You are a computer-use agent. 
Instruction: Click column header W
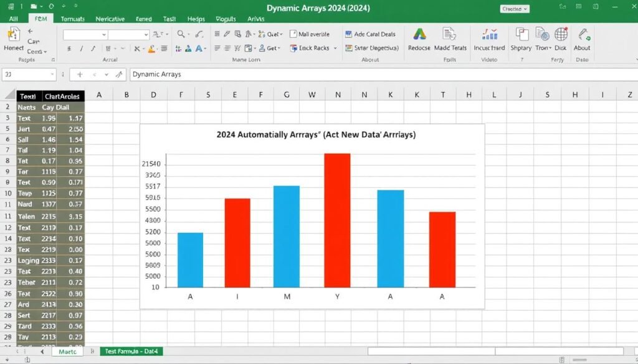(312, 95)
